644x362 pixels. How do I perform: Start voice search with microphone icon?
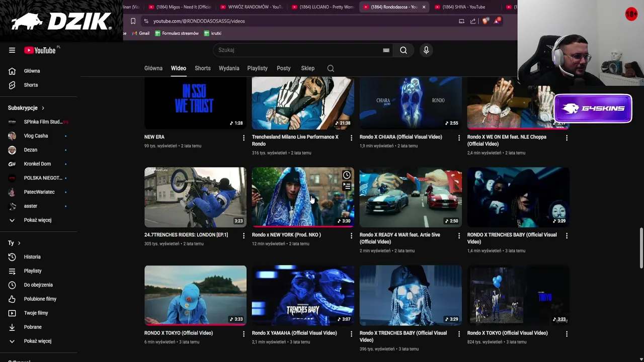tap(426, 50)
